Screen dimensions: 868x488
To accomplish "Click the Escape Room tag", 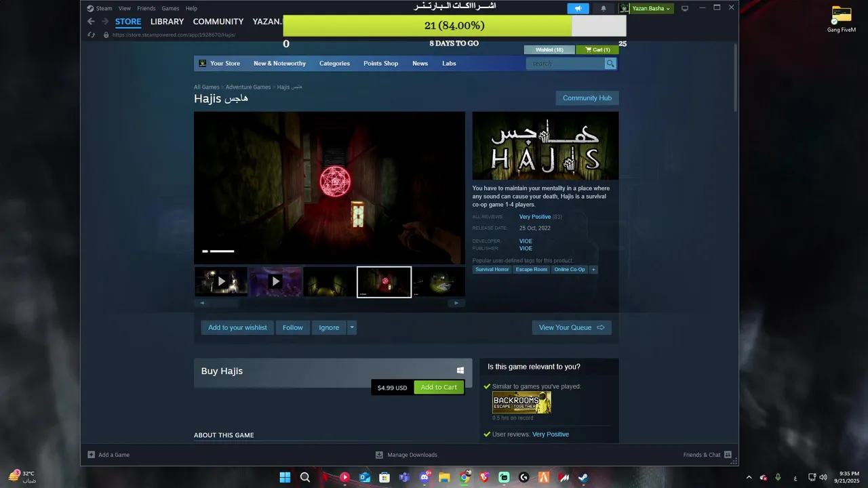I will click(532, 270).
